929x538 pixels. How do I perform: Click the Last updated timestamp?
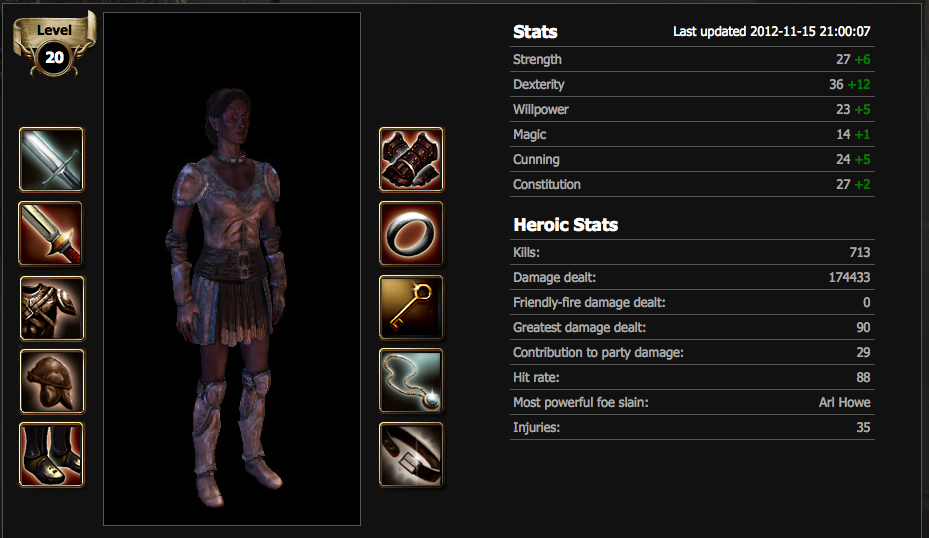(771, 31)
